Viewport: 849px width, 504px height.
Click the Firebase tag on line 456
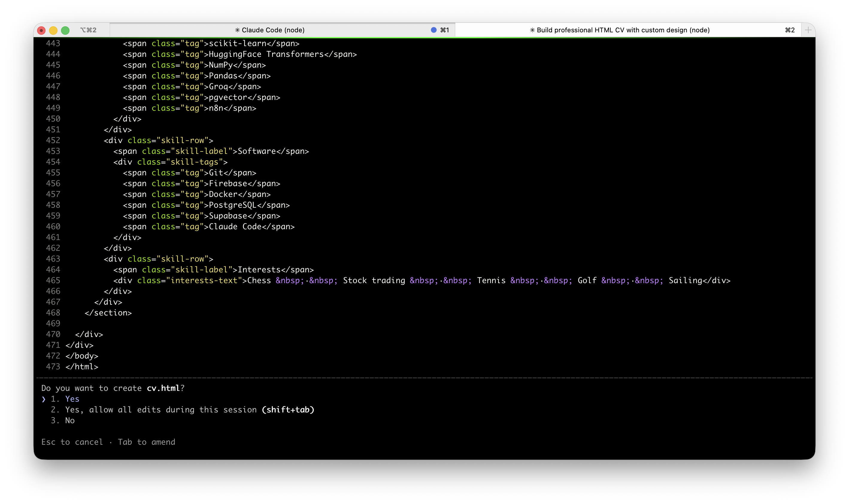click(x=201, y=183)
